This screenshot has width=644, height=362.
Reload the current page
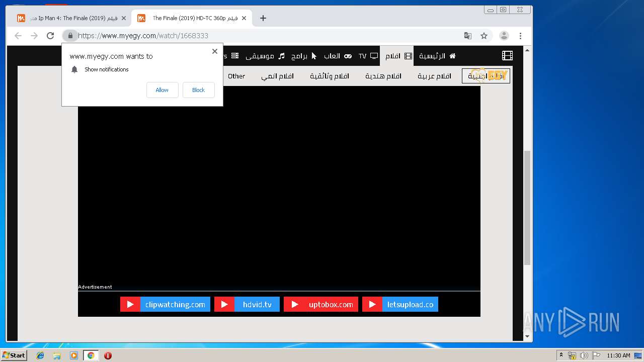tap(50, 36)
